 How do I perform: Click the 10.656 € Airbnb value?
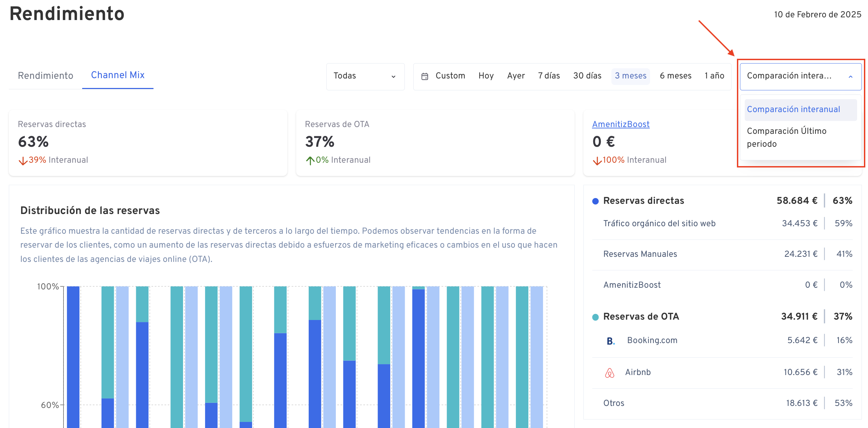(x=800, y=372)
